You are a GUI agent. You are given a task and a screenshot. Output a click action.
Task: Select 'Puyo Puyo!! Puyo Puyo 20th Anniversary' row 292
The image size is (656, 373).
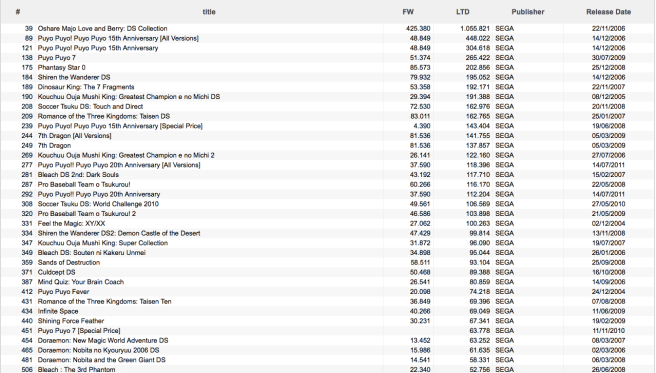[99, 194]
